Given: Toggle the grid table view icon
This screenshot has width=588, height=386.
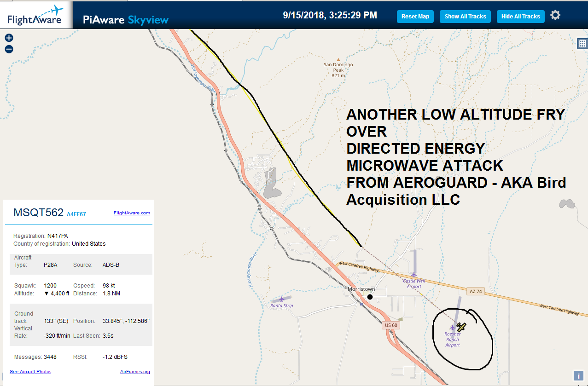Looking at the screenshot, I should [582, 43].
